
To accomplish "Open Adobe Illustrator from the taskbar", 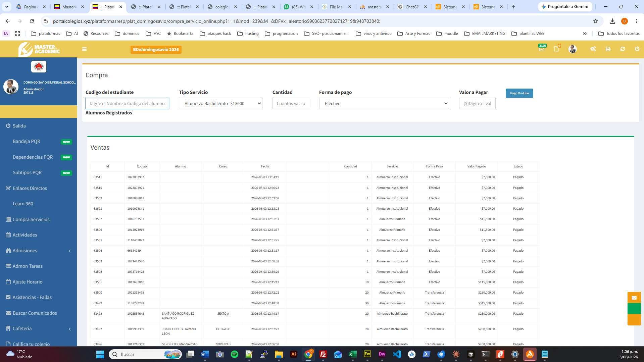I will point(293,354).
